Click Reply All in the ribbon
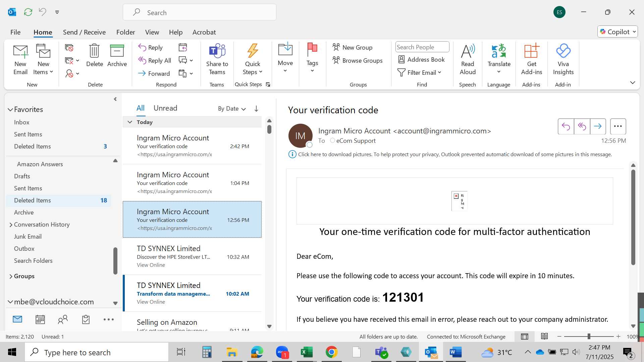Screen dimensions: 644x362 tap(155, 61)
